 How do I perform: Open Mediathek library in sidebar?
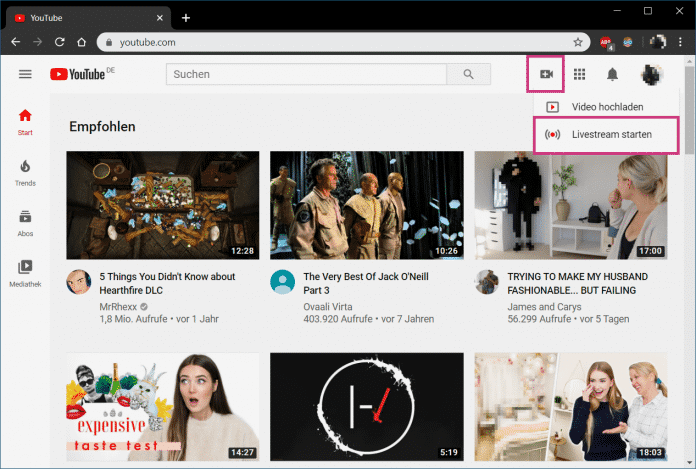tap(25, 273)
